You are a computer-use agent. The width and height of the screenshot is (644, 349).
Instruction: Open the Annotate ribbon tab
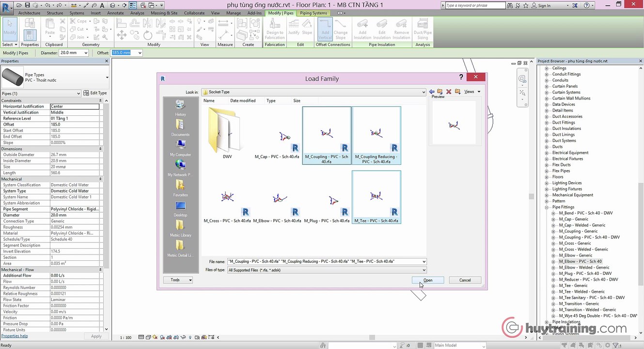(x=115, y=13)
